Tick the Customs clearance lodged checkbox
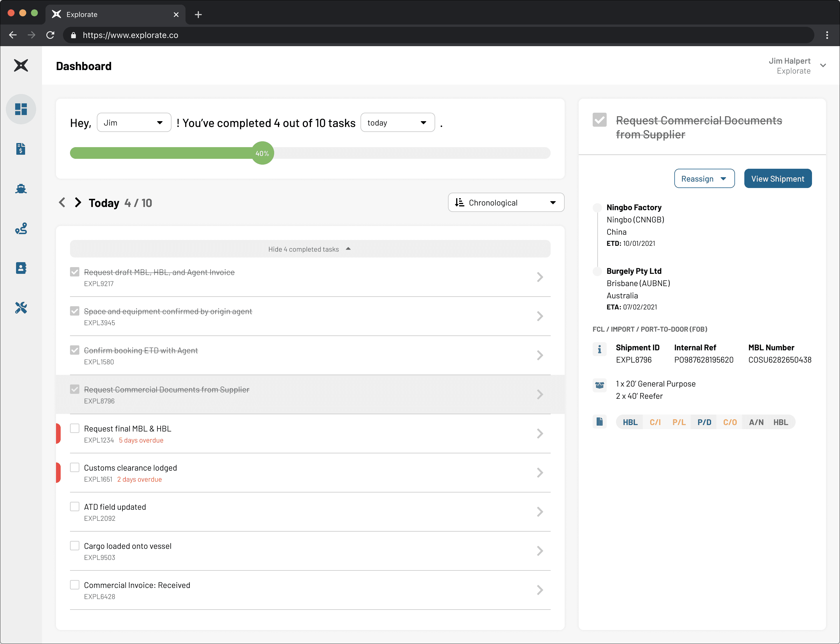 (x=75, y=467)
